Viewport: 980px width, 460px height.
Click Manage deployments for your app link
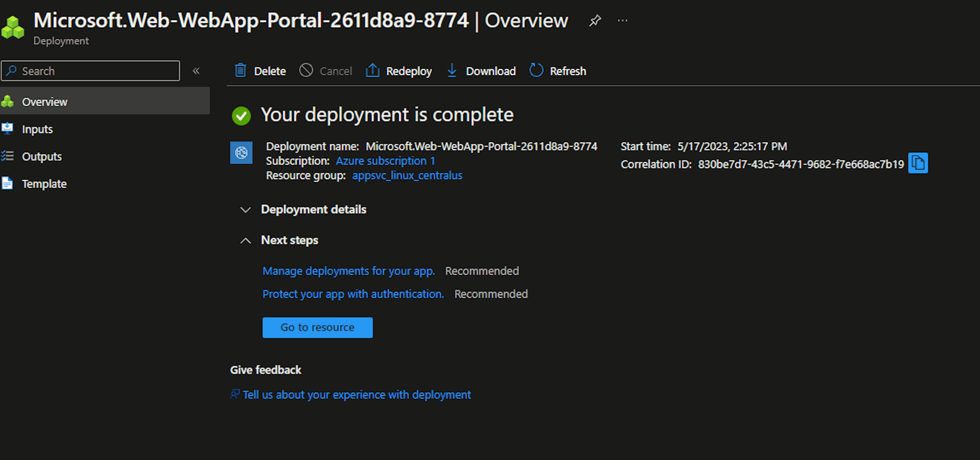[x=348, y=271]
